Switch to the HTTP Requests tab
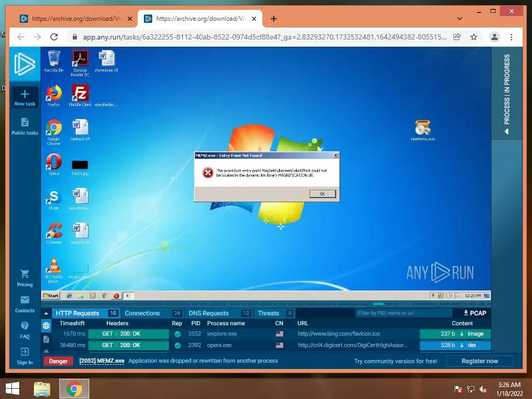 point(86,313)
